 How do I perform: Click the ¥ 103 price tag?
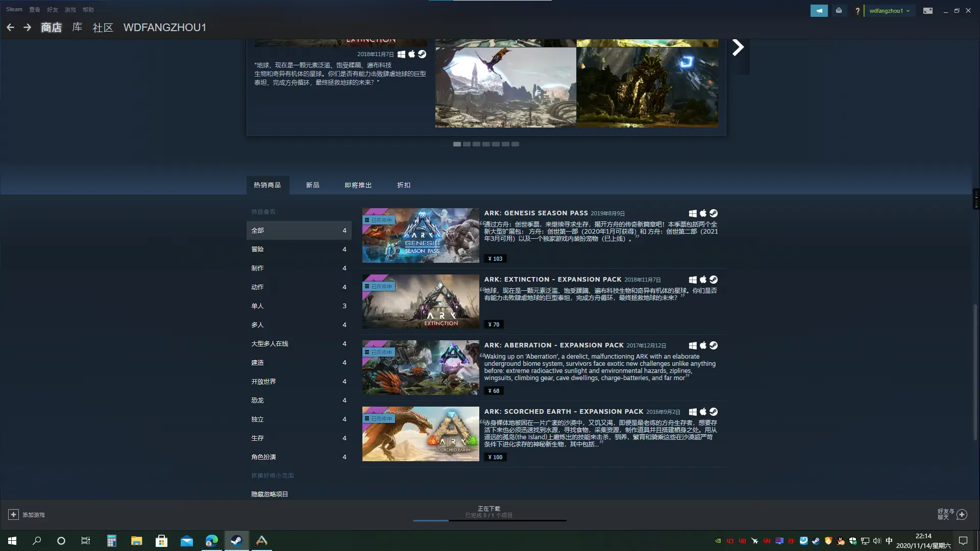(x=495, y=259)
